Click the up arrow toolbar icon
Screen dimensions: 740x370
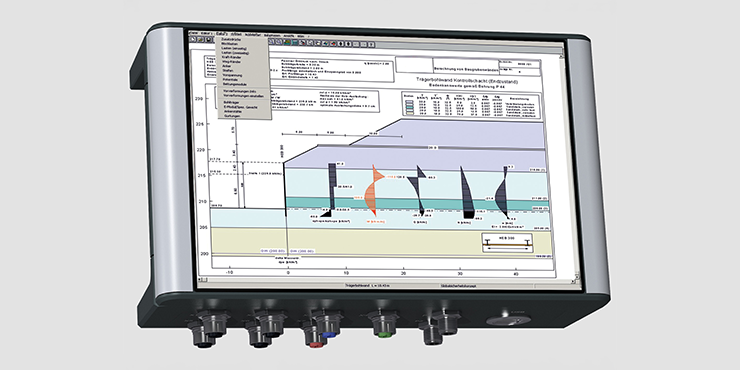point(340,44)
